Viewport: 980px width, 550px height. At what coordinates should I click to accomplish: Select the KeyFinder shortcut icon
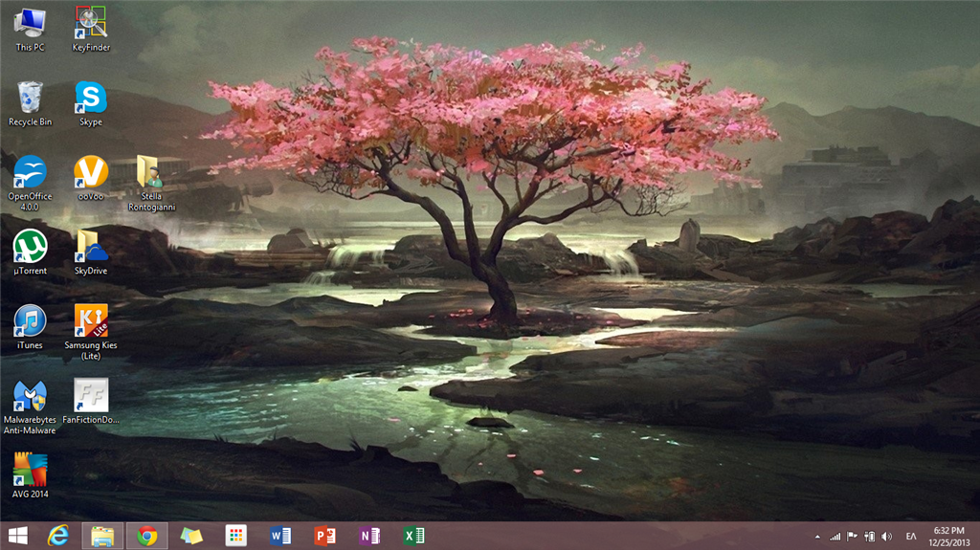(91, 29)
